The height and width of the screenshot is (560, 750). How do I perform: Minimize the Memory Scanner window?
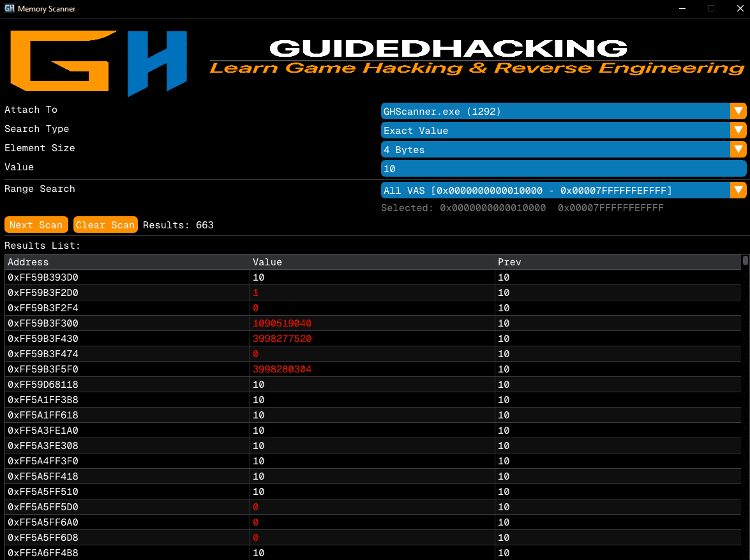(x=682, y=8)
